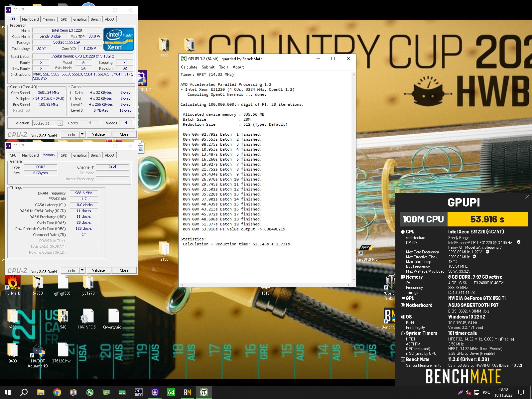Viewport: 532px width, 399px height.
Task: Launch HWBOT Aquamark3 desktop shortcut
Action: (x=38, y=356)
